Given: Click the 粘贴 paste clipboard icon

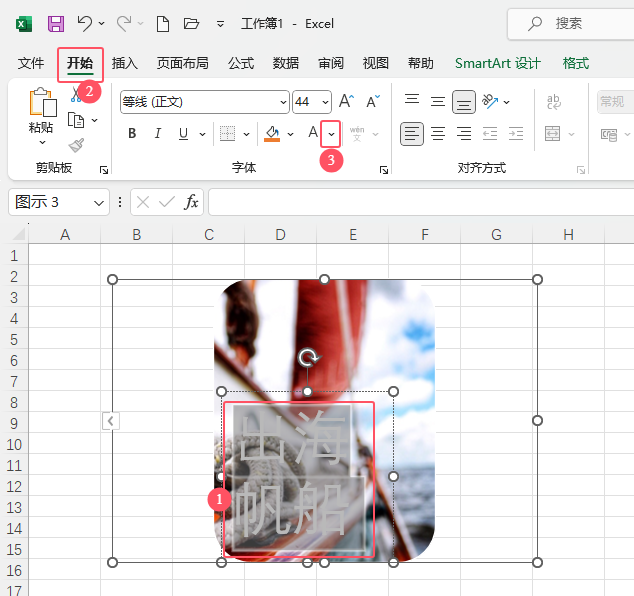Looking at the screenshot, I should click(x=42, y=102).
